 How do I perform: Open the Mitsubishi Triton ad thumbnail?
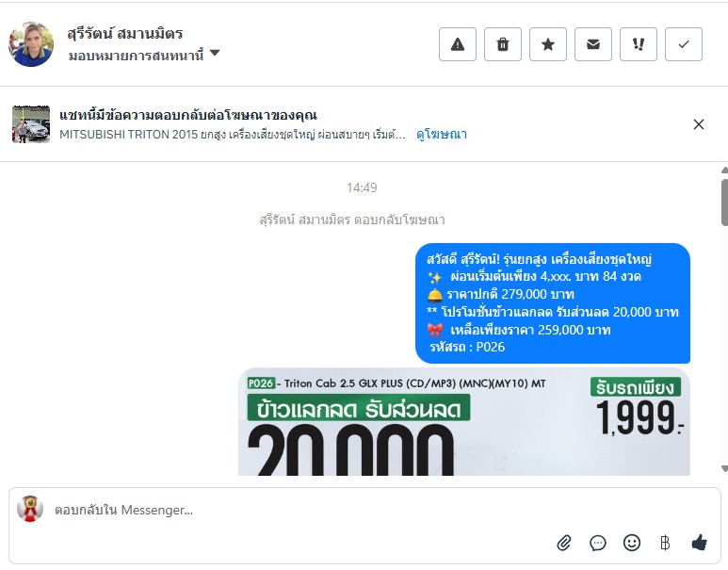pyautogui.click(x=31, y=124)
